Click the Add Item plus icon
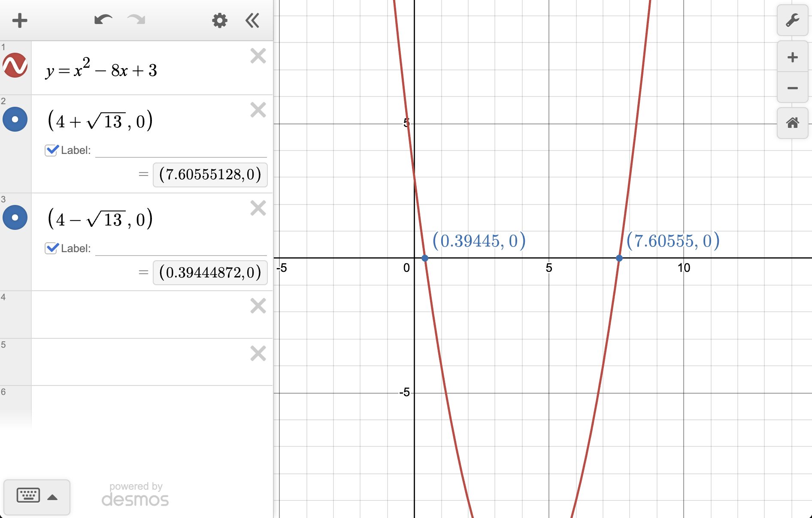This screenshot has width=812, height=518. click(x=20, y=21)
